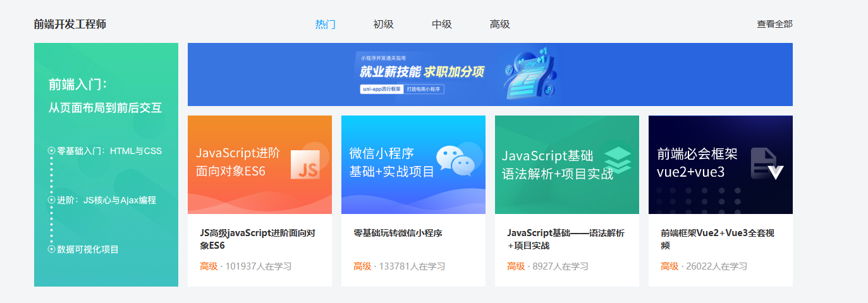Click 133781人在学习 learner count
This screenshot has height=303, width=868.
click(412, 266)
